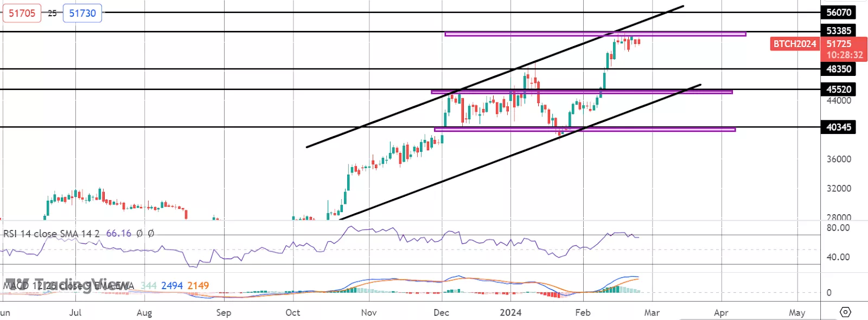868x320 pixels.
Task: Select the top purple resistance zone rectangle
Action: point(595,34)
